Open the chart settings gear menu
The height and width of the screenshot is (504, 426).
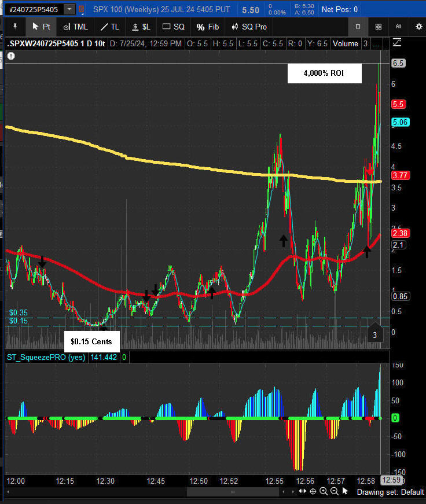point(418,27)
